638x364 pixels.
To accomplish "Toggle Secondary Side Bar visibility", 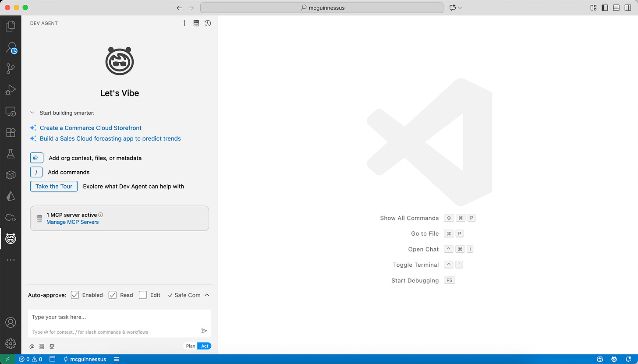I will (x=627, y=7).
